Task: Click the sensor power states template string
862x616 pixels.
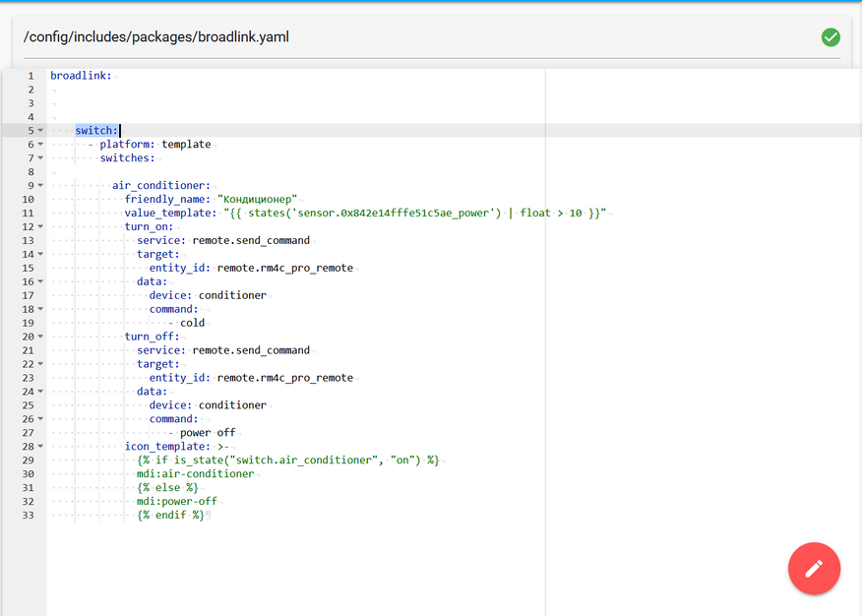Action: [x=415, y=213]
